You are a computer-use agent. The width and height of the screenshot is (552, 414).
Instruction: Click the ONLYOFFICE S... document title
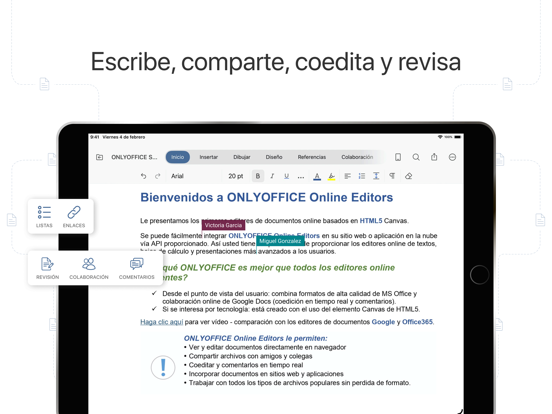point(134,157)
